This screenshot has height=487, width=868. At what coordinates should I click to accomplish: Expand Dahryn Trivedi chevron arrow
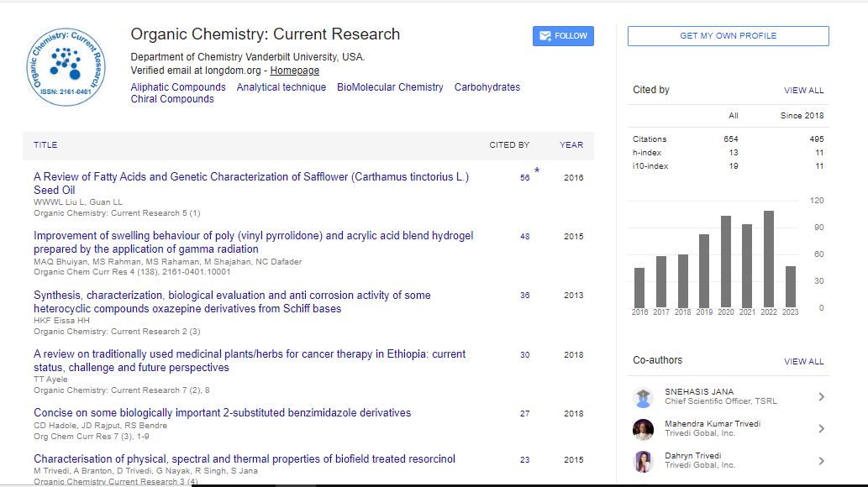tap(821, 461)
